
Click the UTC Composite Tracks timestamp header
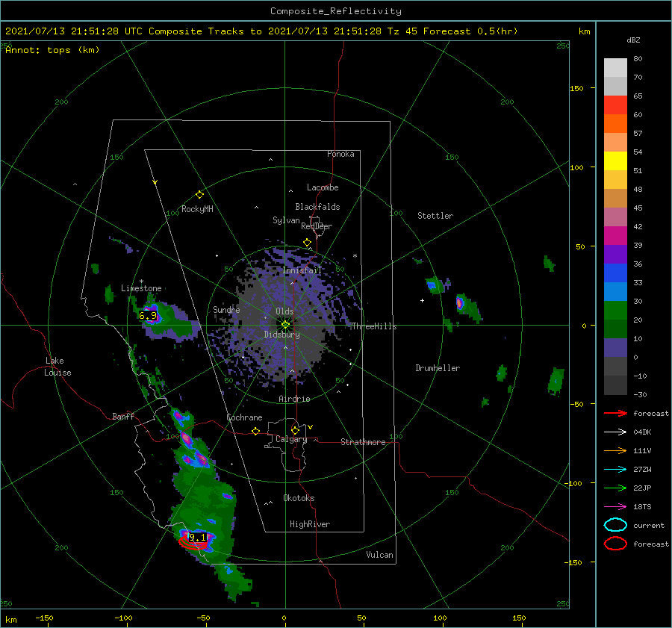(x=261, y=31)
